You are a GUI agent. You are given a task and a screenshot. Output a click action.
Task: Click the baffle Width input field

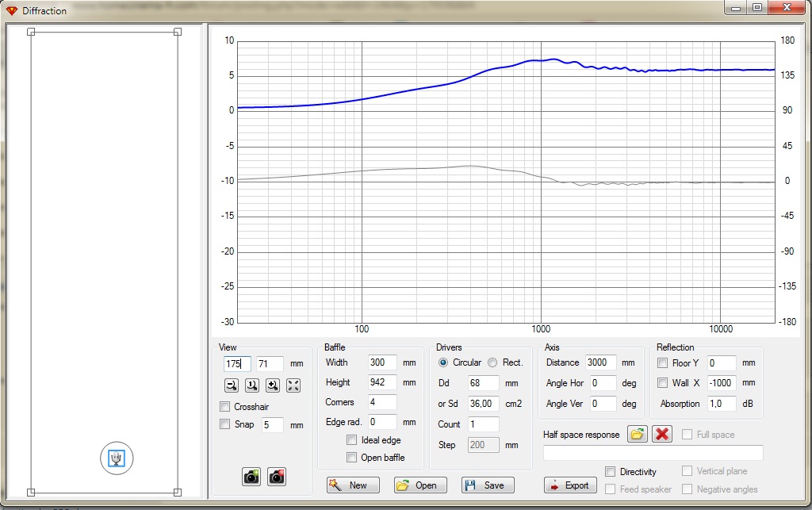click(x=382, y=362)
